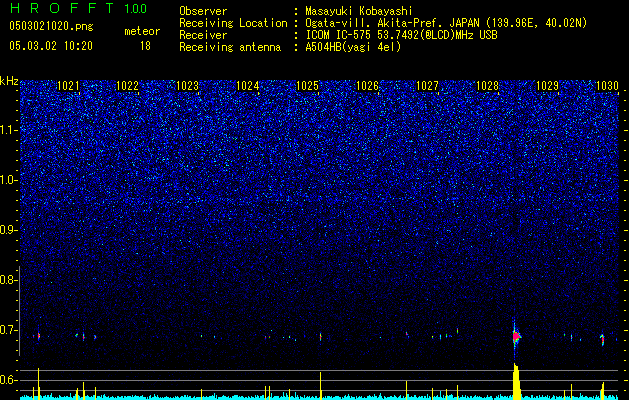Click the 'Observer' field label
The height and width of the screenshot is (400, 629).
coord(203,11)
